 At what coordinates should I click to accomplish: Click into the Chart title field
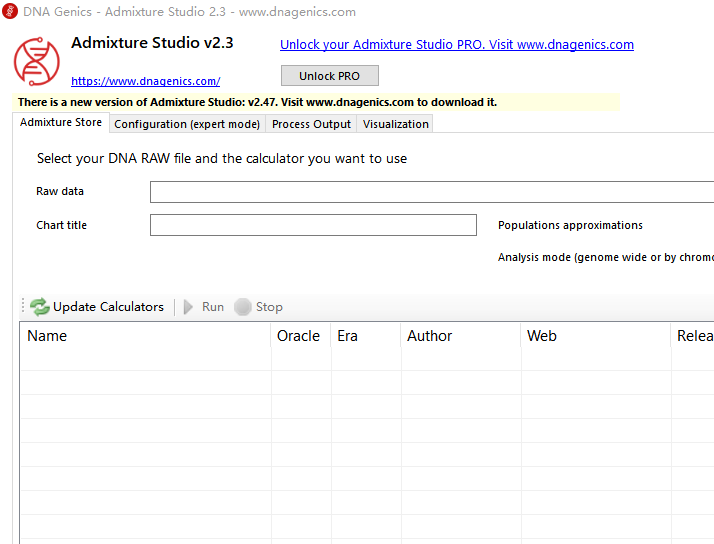point(313,225)
